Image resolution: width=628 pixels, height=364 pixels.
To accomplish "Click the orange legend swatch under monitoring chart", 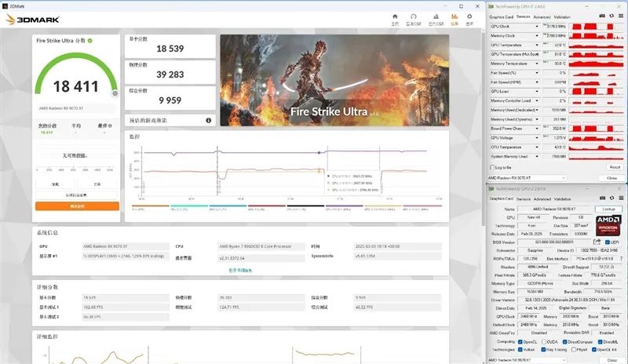I will pos(150,206).
